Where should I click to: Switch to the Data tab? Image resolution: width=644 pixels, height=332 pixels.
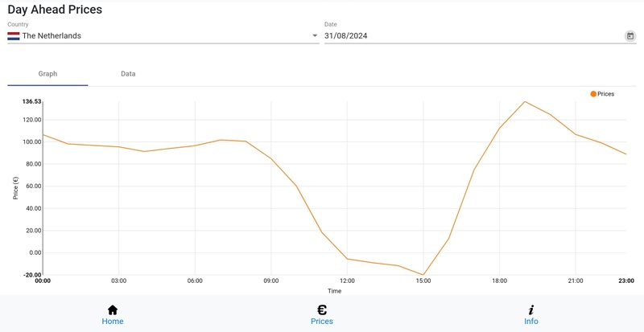pyautogui.click(x=128, y=74)
